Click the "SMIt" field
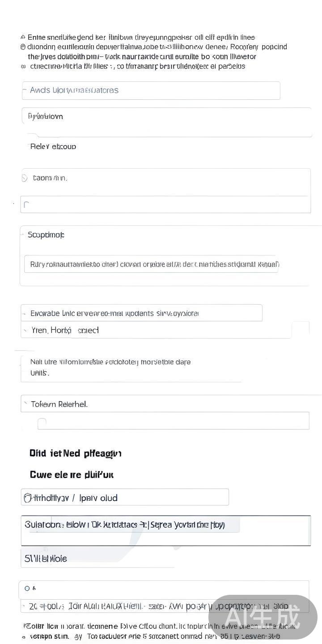The image size is (322, 644). (96, 559)
